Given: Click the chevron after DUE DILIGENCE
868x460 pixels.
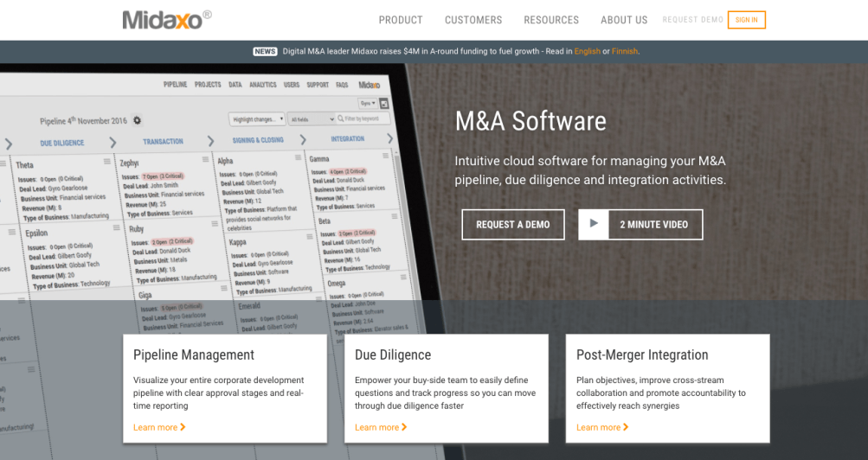Looking at the screenshot, I should (113, 143).
